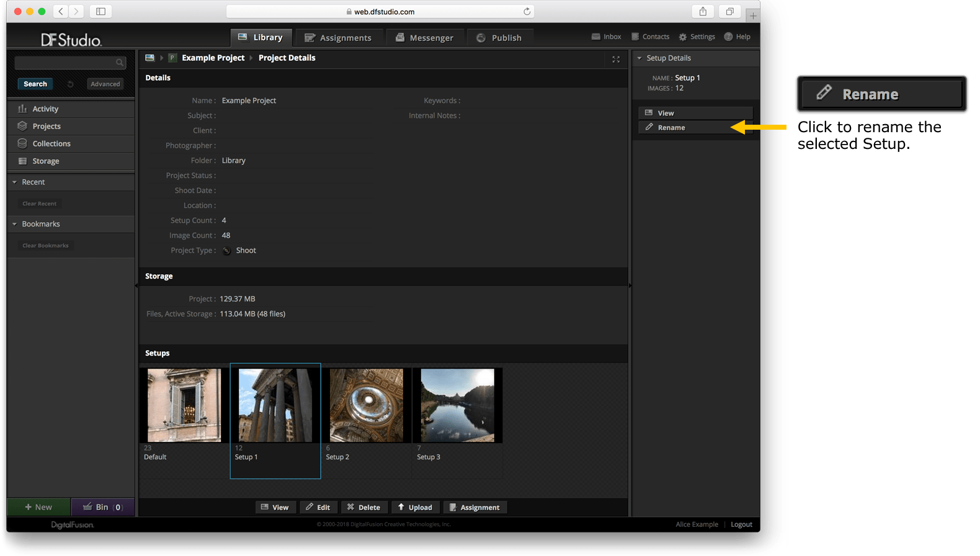Viewport: 980px width, 556px height.
Task: Open the Bin
Action: [103, 507]
